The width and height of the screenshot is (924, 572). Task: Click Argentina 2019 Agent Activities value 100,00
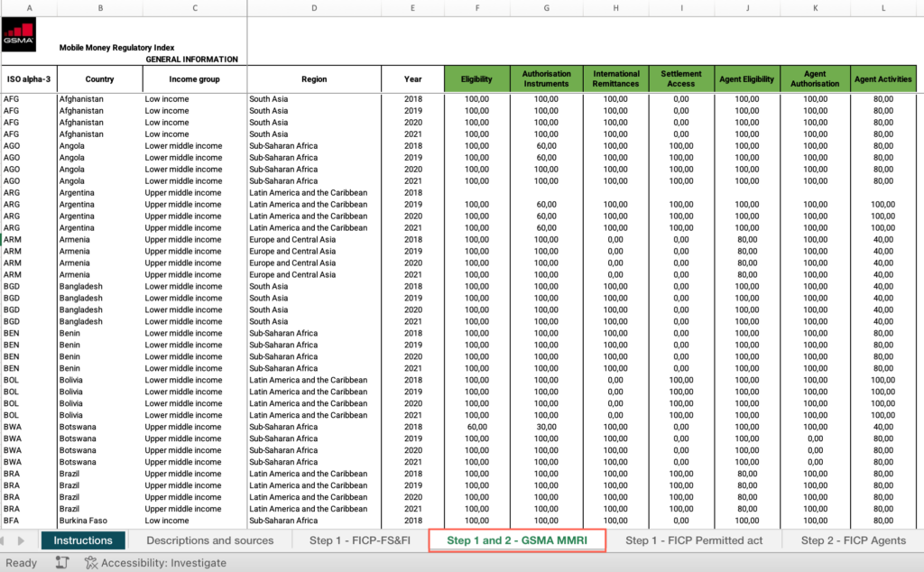pos(882,205)
